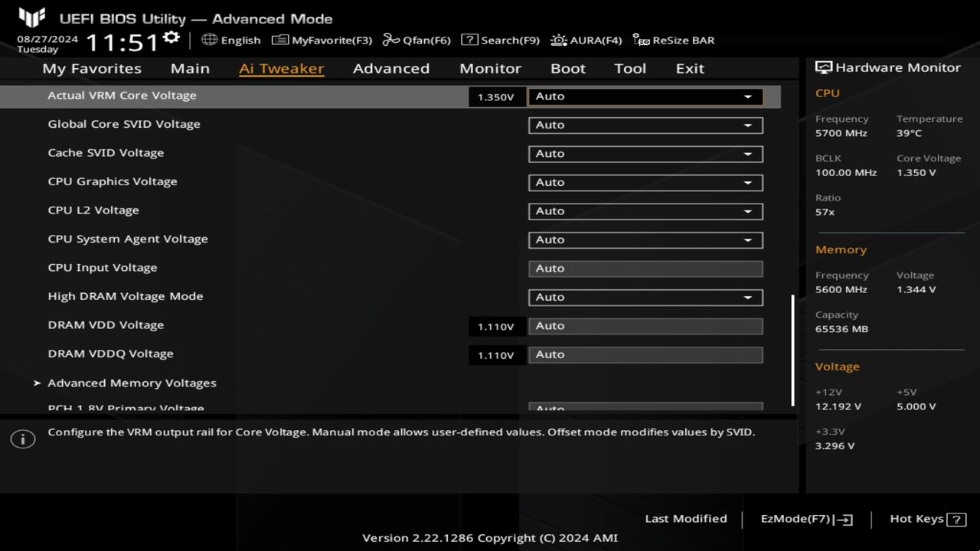Click the 1.350V value beside VRM Core Voltage
980x551 pixels.
coord(496,97)
